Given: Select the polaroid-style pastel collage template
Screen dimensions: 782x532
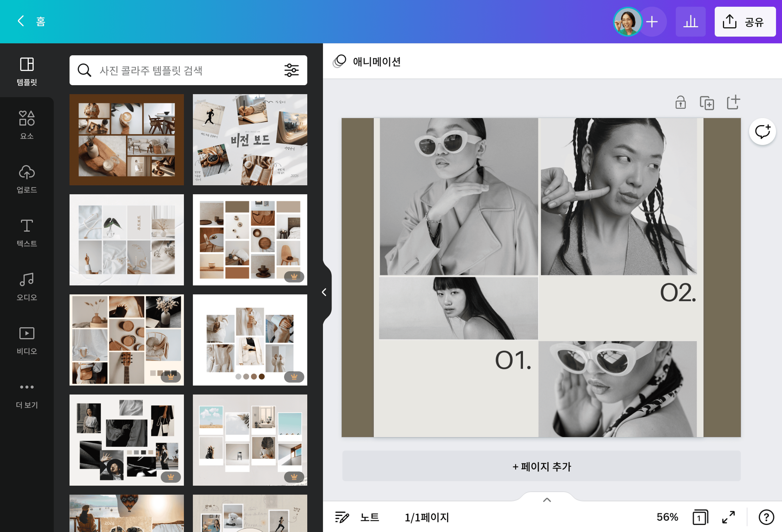Looking at the screenshot, I should pyautogui.click(x=250, y=440).
